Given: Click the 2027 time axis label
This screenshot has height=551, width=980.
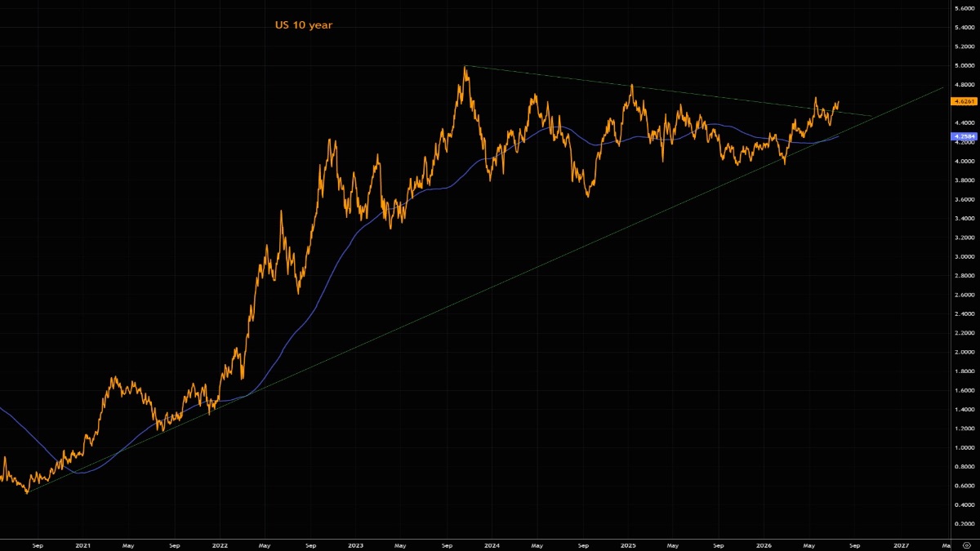Looking at the screenshot, I should 901,544.
